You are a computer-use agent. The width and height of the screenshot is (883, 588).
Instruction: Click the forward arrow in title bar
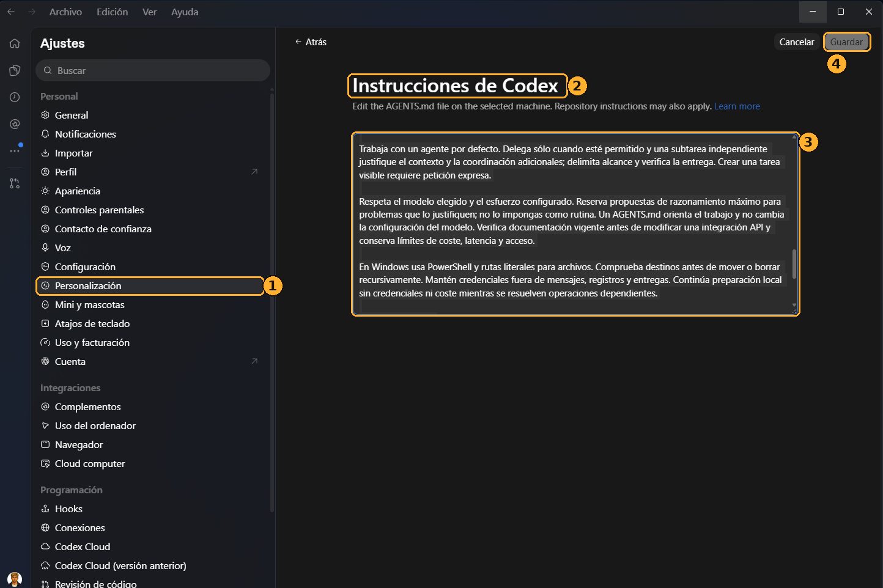pyautogui.click(x=32, y=12)
